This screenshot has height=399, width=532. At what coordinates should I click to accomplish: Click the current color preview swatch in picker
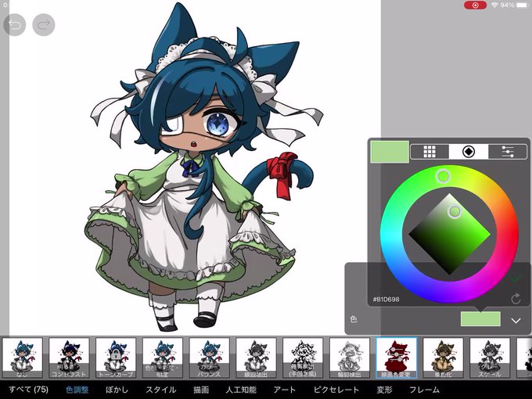[x=390, y=152]
